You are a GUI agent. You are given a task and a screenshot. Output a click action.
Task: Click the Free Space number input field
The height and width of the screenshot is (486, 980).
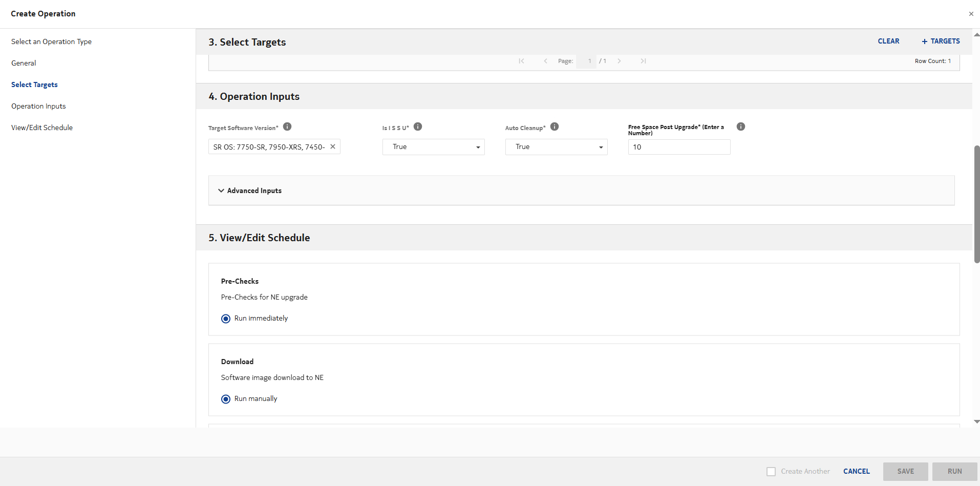click(679, 147)
